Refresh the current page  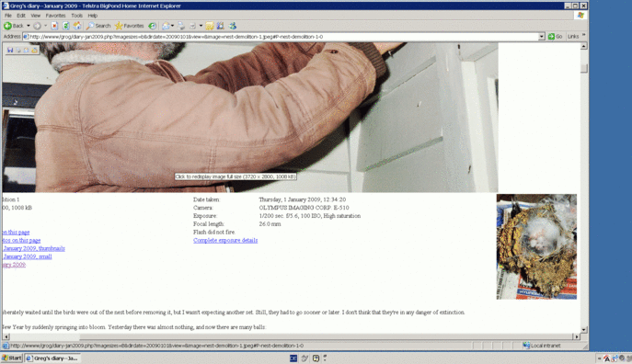65,26
